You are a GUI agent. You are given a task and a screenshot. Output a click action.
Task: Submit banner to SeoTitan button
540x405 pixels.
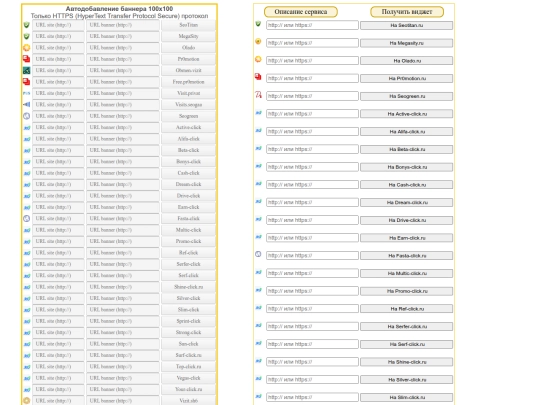click(x=188, y=25)
